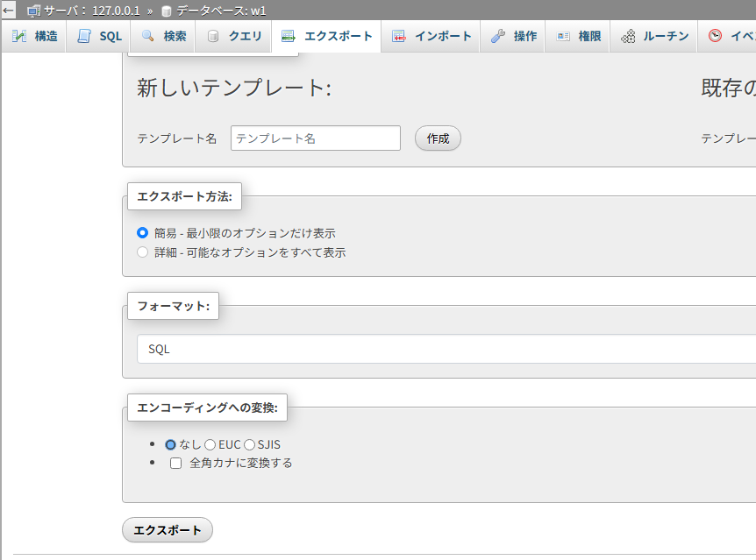756x560 pixels.
Task: Choose SJIS encoding radio option
Action: click(x=249, y=444)
